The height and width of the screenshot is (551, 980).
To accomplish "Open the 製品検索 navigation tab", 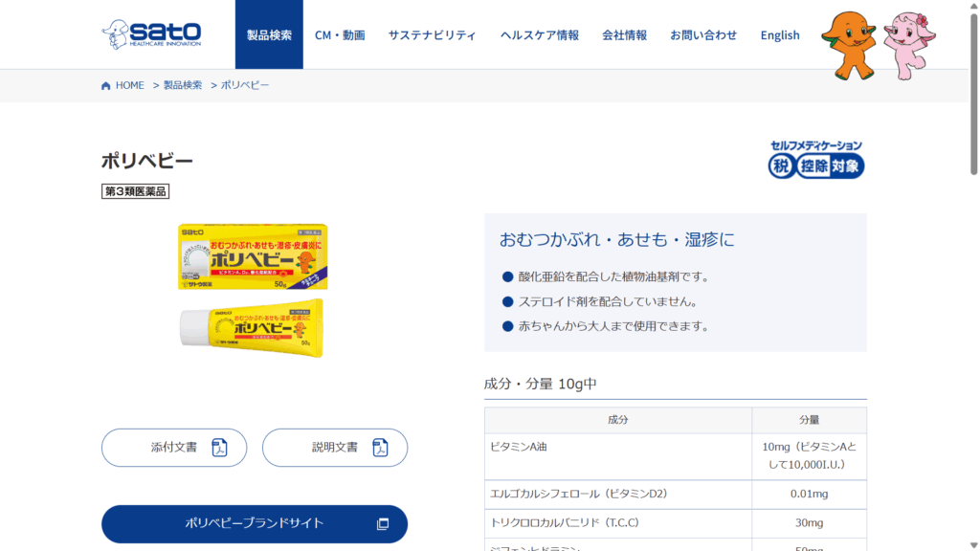I will (x=269, y=34).
